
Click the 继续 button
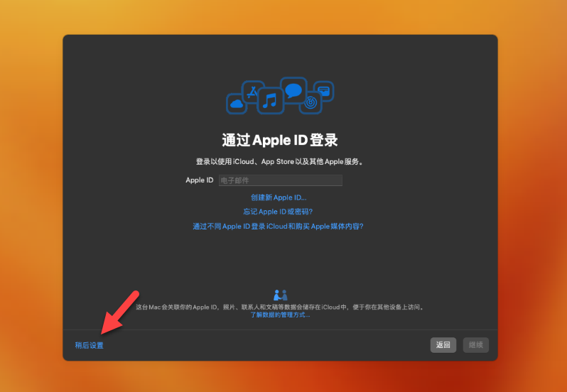(x=476, y=345)
